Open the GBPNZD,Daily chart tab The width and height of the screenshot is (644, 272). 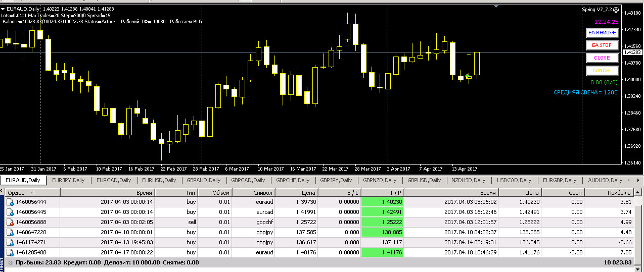(380, 180)
